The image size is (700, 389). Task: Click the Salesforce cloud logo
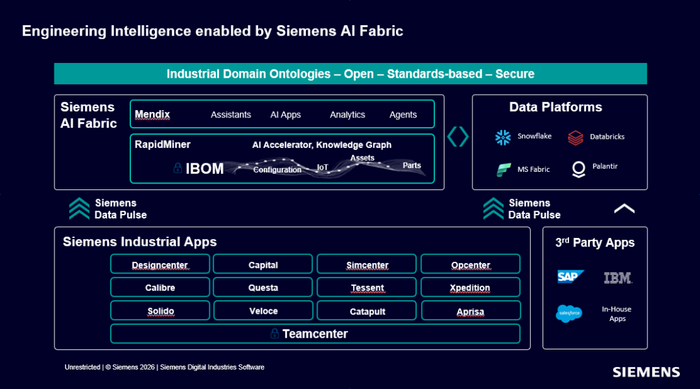569,314
